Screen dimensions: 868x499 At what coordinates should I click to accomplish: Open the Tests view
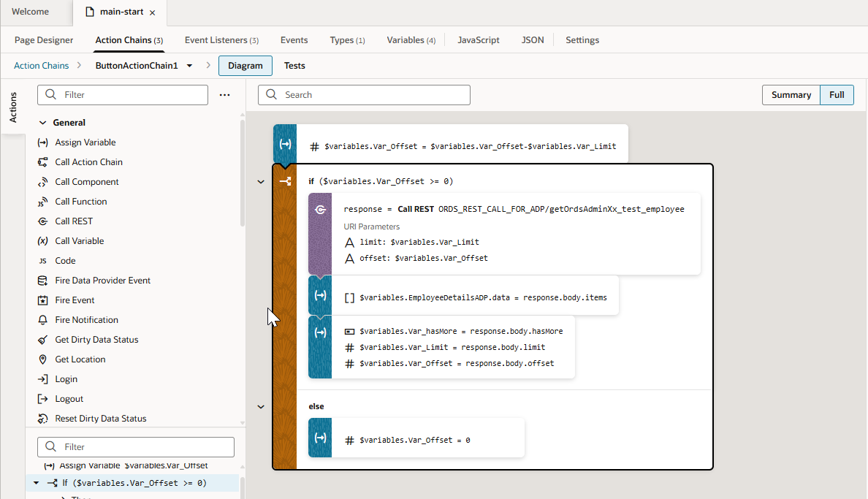coord(294,66)
